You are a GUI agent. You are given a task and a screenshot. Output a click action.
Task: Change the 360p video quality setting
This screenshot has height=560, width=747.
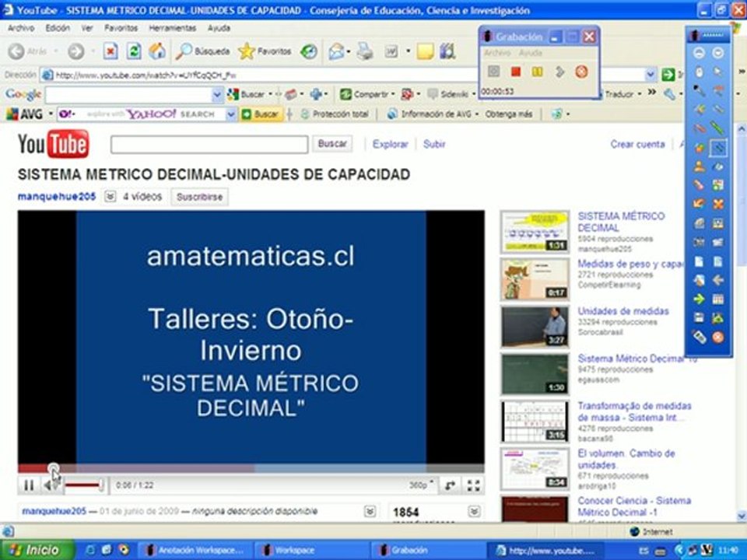tap(421, 485)
